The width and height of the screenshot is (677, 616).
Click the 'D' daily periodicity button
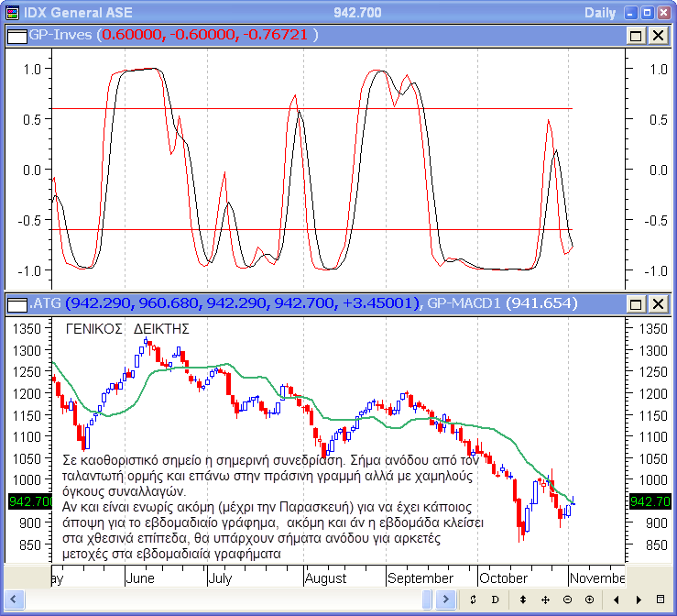(495, 599)
